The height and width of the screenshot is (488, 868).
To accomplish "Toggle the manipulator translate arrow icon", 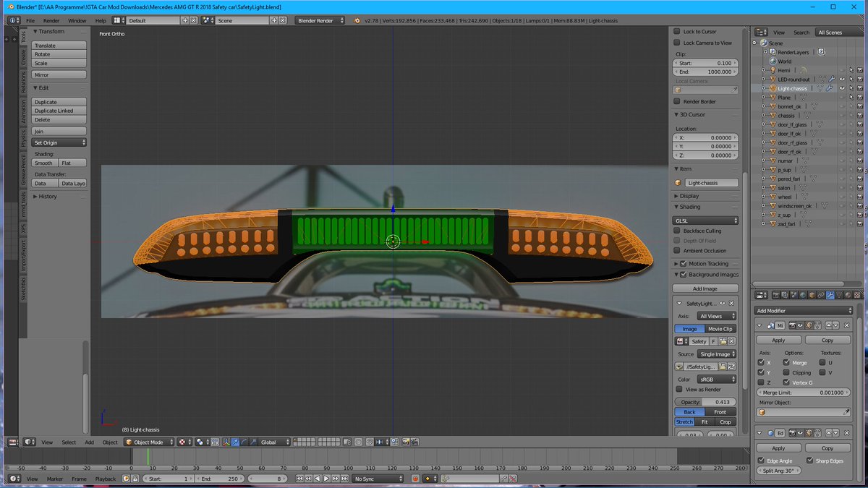I will (x=236, y=442).
